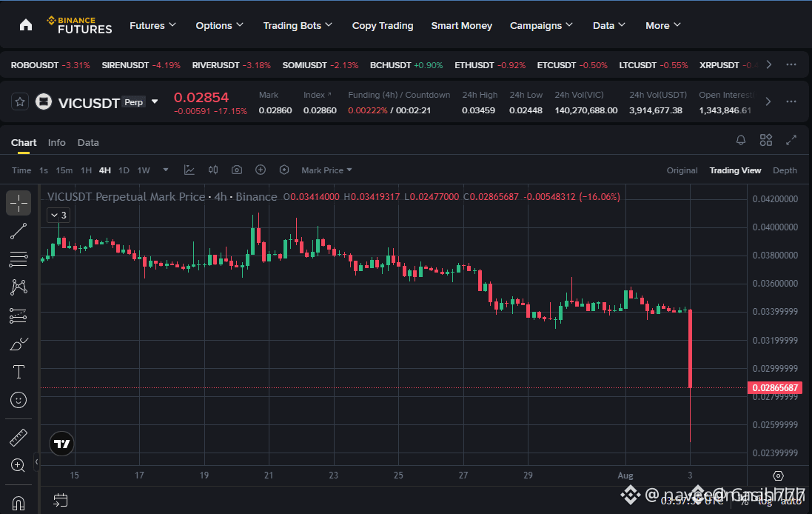Show more market stats with right arrow
This screenshot has width=812, height=514.
point(768,101)
